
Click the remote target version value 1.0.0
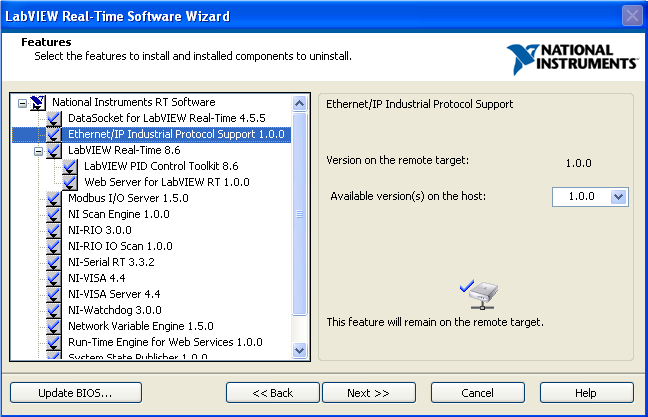578,163
